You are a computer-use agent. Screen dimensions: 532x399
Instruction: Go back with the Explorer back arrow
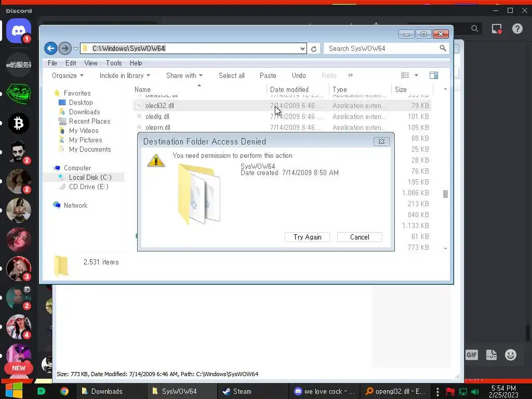point(50,48)
